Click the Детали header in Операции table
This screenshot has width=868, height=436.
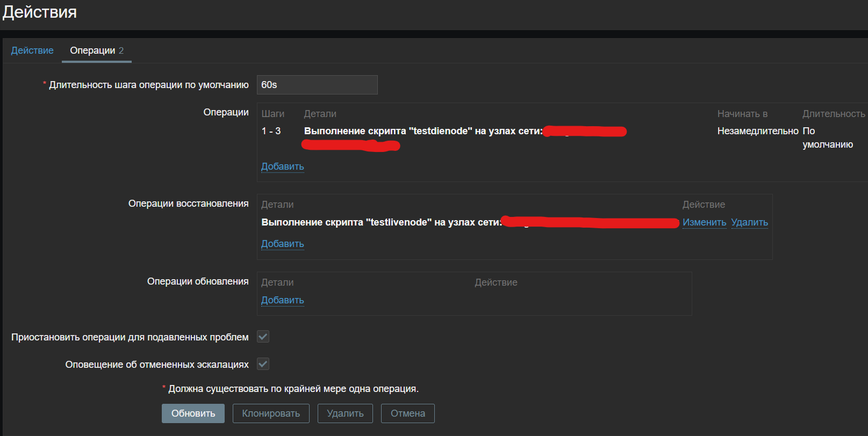320,114
